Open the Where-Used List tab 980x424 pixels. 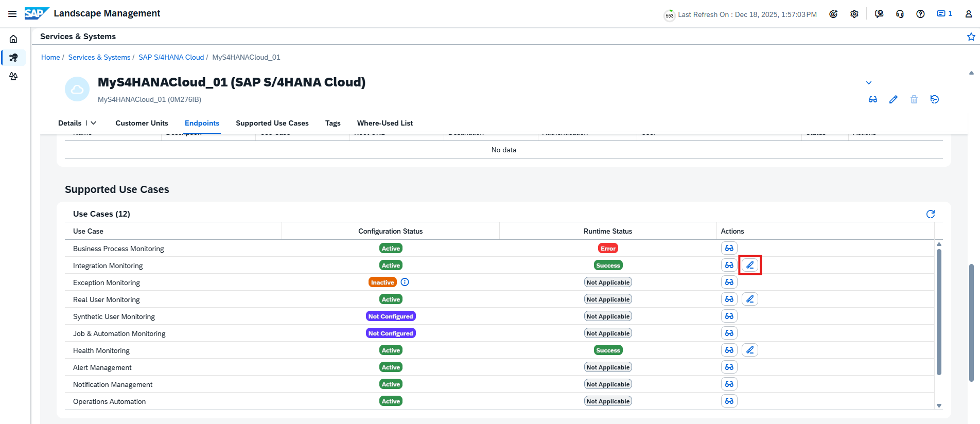(x=384, y=123)
